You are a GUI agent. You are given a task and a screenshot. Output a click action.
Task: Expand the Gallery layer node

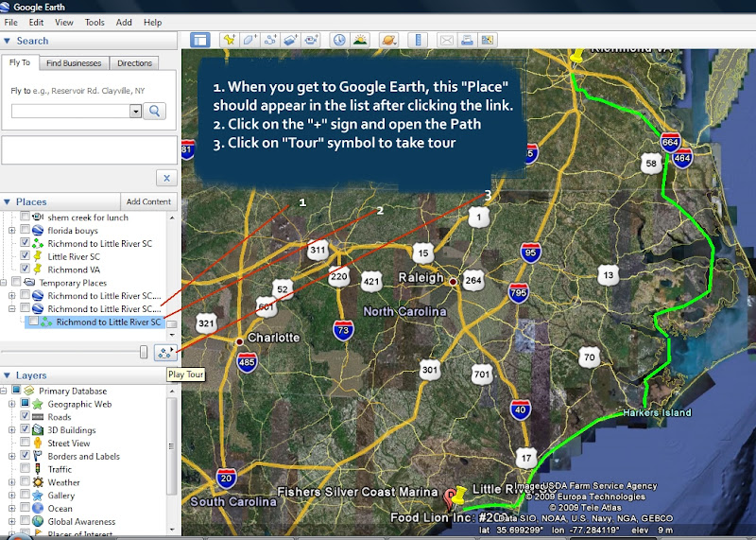coord(11,496)
